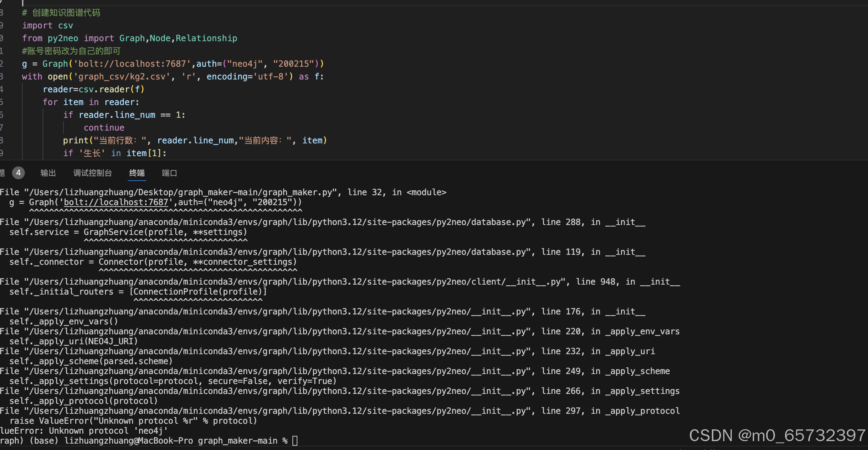Viewport: 868px width, 450px height.
Task: Click the problems count badge showing 4
Action: click(x=18, y=173)
